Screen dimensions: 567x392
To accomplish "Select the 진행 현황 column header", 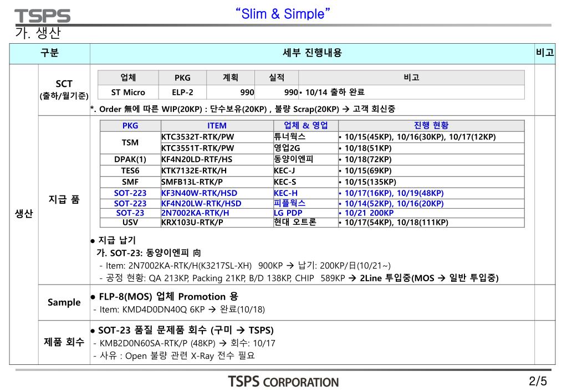I will tap(431, 126).
